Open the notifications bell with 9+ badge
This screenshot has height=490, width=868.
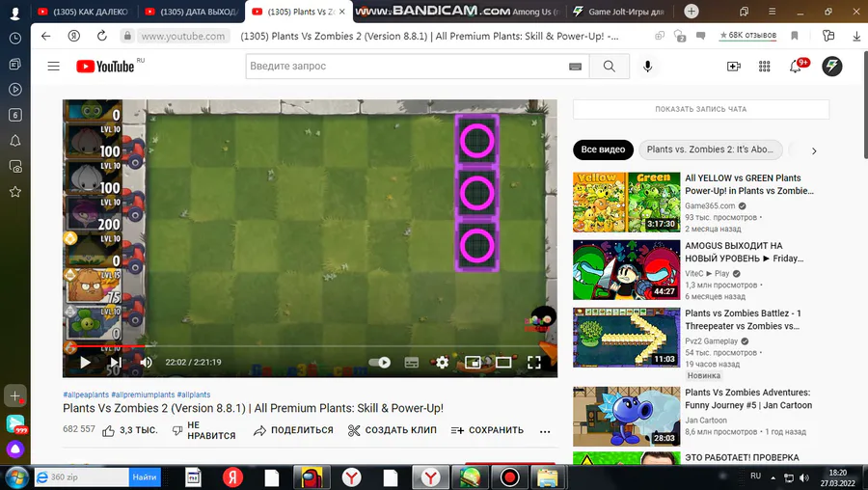[796, 67]
